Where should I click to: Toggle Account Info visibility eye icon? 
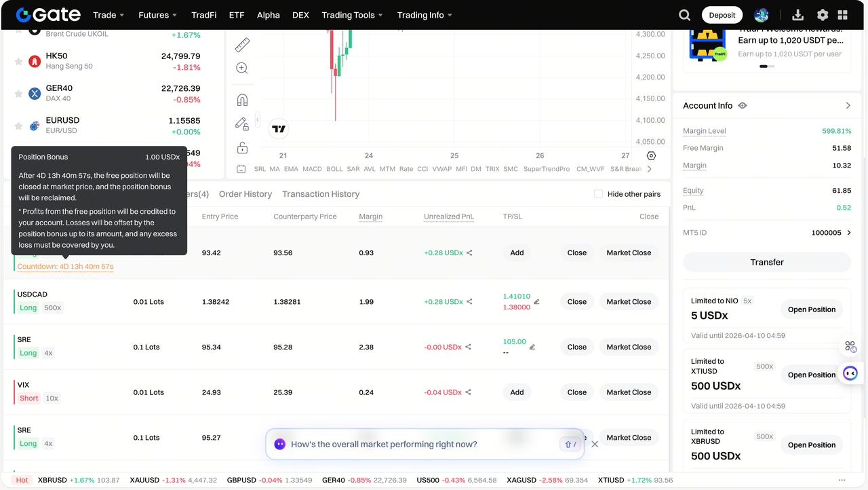743,106
